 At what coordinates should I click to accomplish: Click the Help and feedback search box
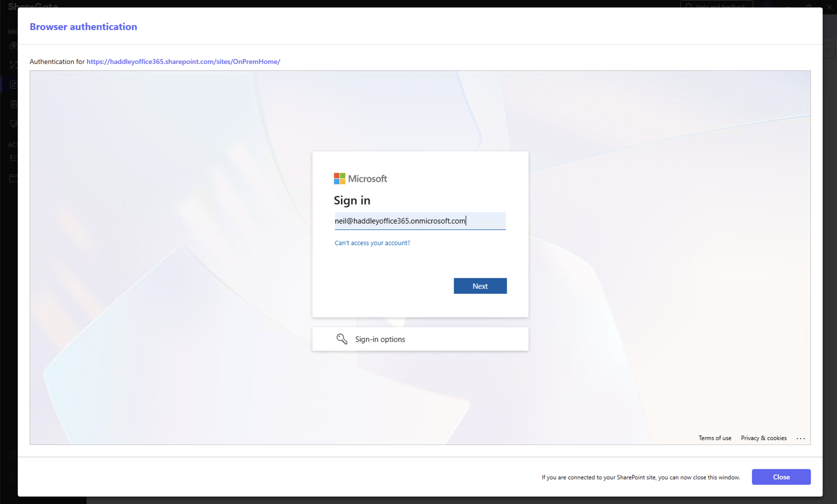[716, 5]
